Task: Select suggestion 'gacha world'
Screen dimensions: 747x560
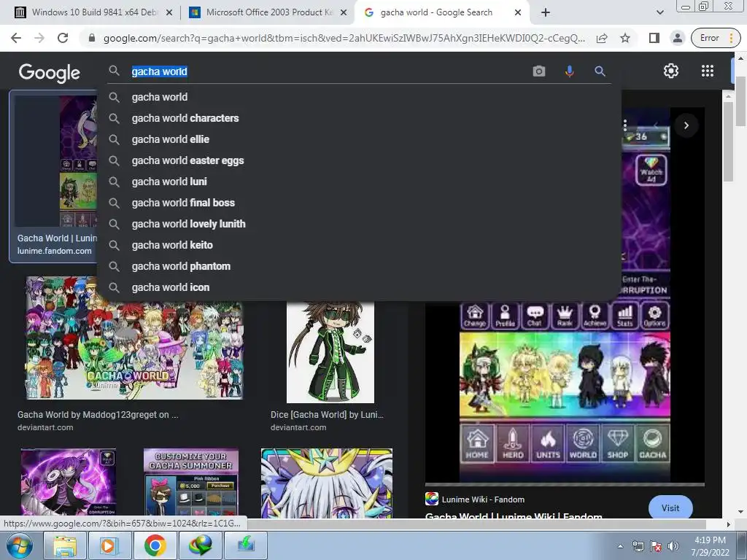Action: 359,97
